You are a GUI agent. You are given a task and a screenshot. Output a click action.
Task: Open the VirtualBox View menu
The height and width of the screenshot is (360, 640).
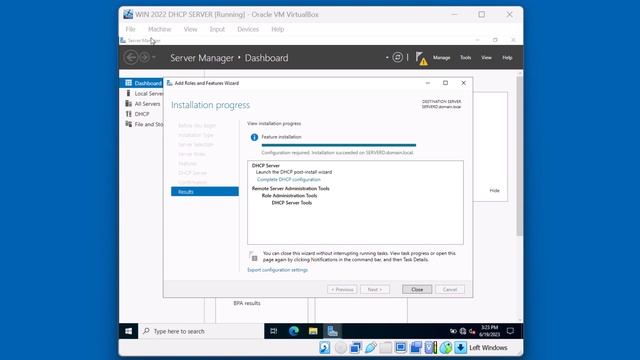point(190,29)
